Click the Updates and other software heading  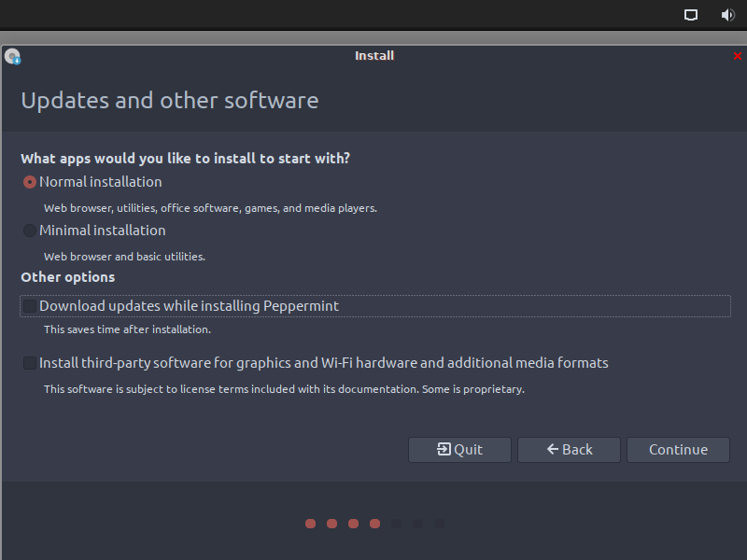(x=169, y=101)
